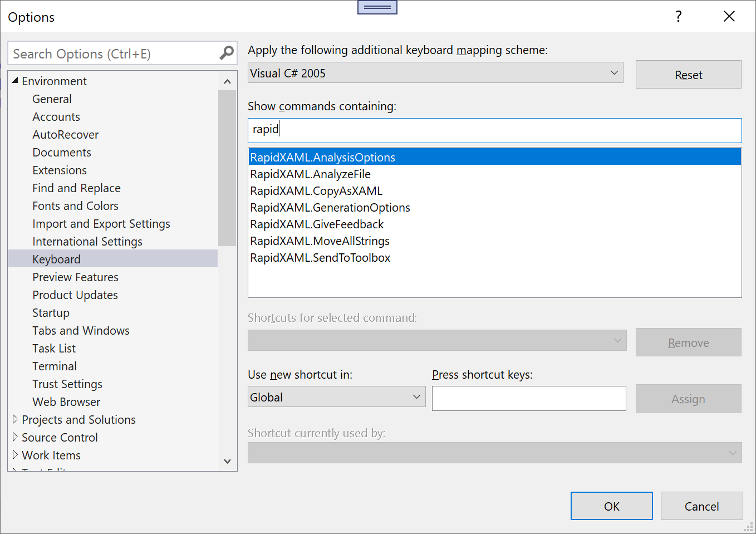Focus the Show commands containing search box
This screenshot has width=756, height=534.
[x=494, y=130]
